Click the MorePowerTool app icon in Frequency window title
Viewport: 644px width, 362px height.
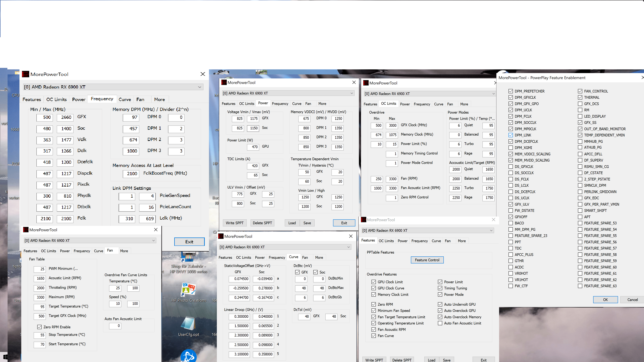point(25,74)
